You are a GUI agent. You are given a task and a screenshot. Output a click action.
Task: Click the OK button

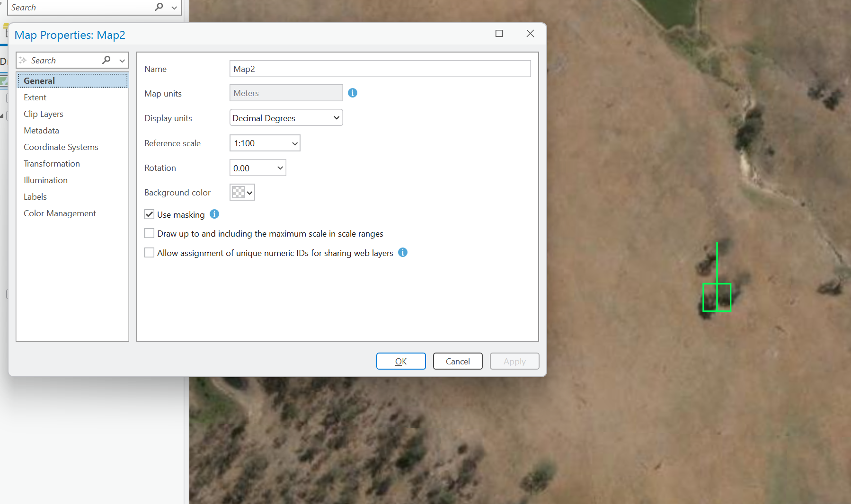coord(400,361)
